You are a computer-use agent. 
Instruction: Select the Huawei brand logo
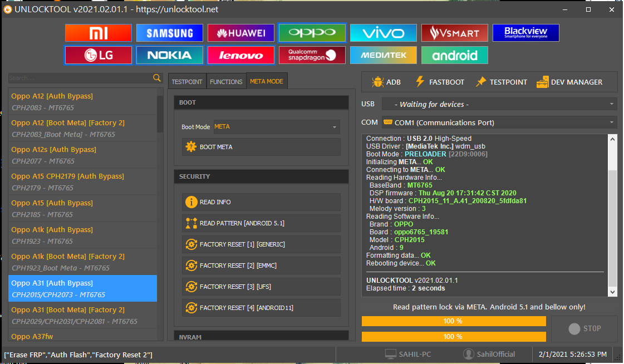coord(241,33)
